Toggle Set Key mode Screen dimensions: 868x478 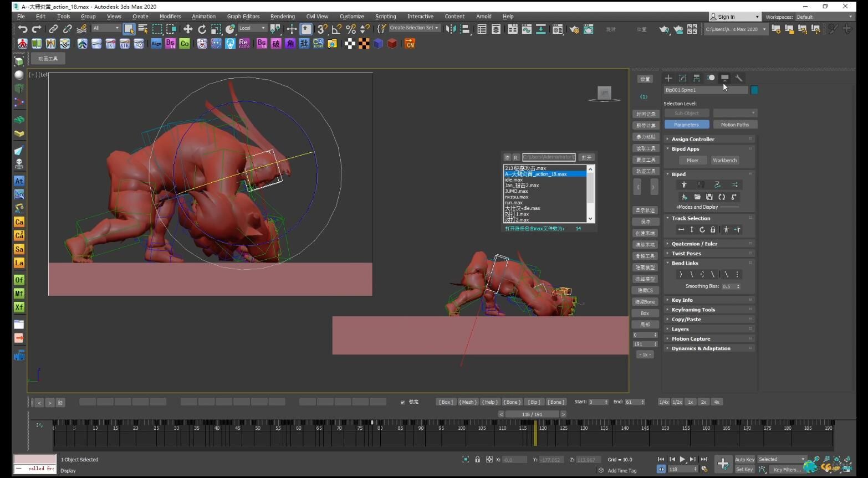pos(744,469)
